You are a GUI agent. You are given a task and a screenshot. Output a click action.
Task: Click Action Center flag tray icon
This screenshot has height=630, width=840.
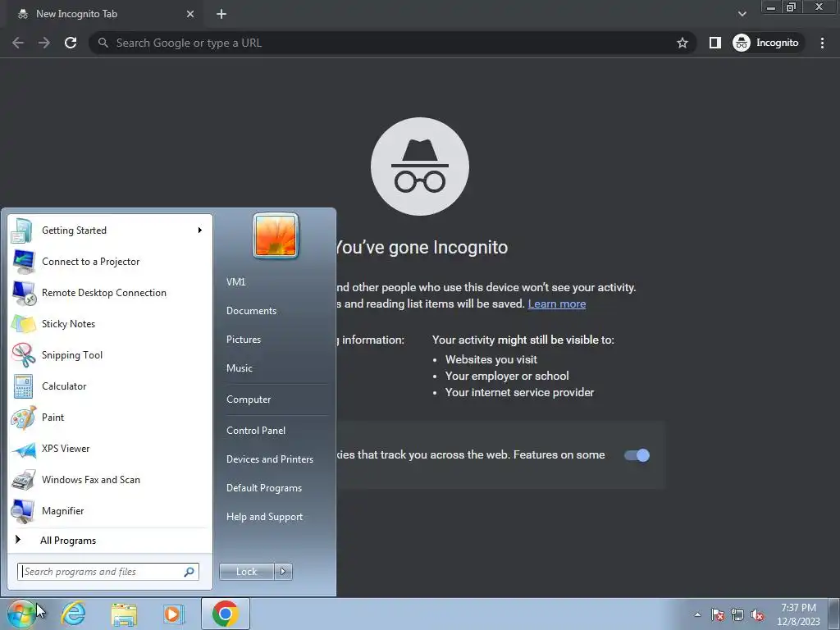point(718,614)
